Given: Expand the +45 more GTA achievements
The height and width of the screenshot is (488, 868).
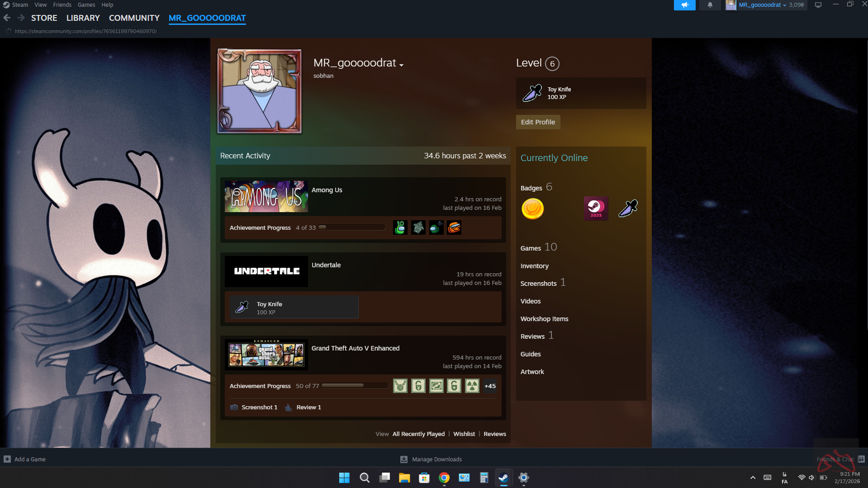Looking at the screenshot, I should click(490, 386).
